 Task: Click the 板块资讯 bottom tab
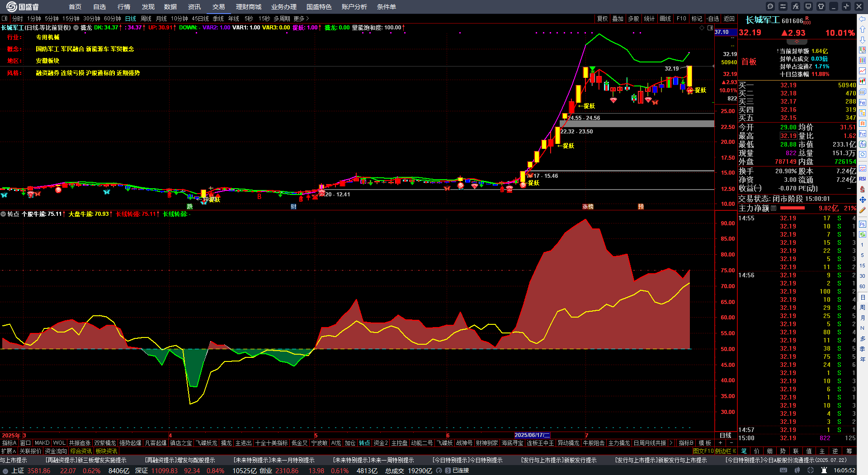click(x=106, y=451)
